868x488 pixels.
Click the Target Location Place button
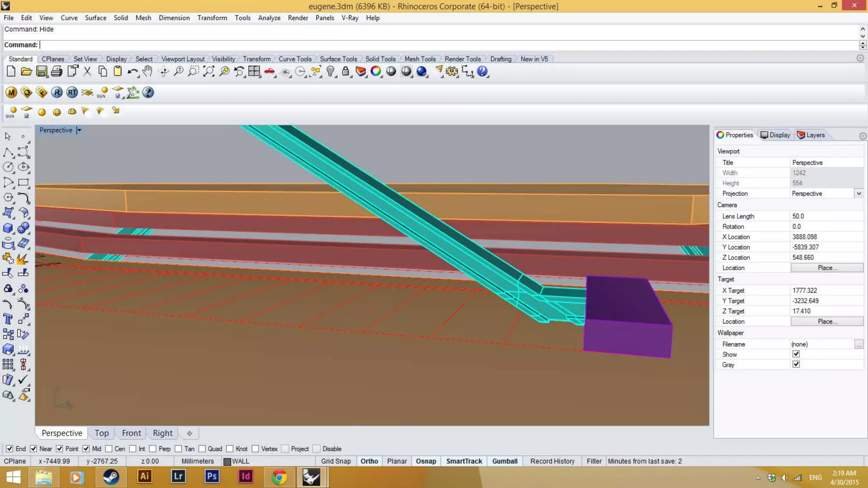point(827,322)
